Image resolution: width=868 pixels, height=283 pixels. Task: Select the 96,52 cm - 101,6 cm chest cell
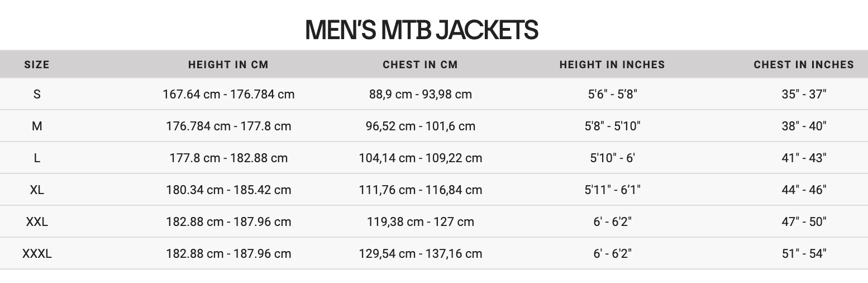click(x=420, y=126)
